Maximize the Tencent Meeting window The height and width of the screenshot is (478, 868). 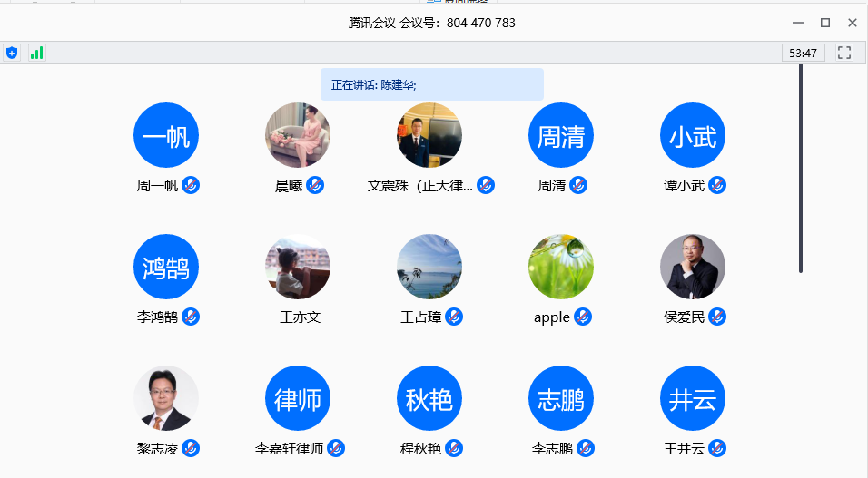(x=825, y=23)
